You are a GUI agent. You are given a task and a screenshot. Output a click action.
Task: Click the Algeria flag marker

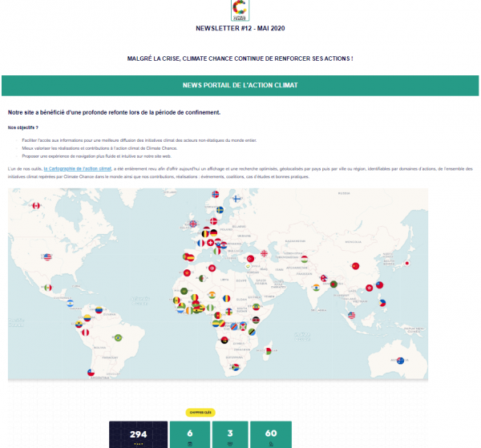pos(203,279)
